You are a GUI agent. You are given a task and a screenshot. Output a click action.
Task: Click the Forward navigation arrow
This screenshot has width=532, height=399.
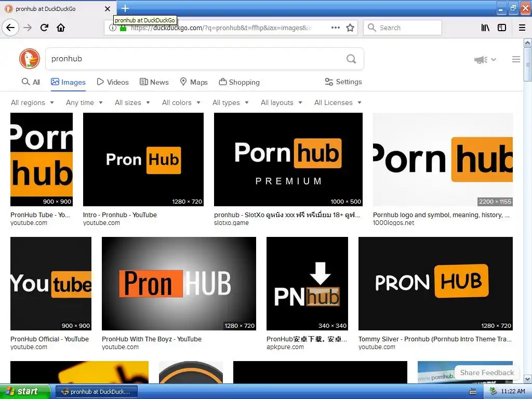pos(28,28)
